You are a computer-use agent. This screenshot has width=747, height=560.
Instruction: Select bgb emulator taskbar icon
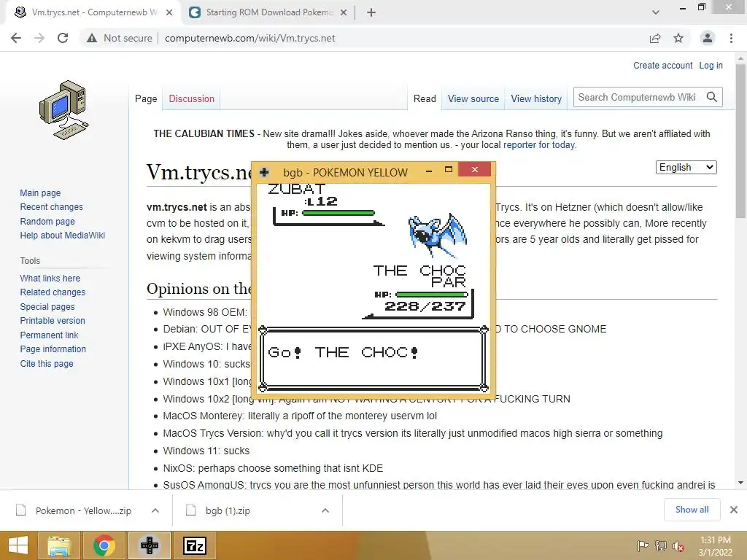tap(149, 545)
